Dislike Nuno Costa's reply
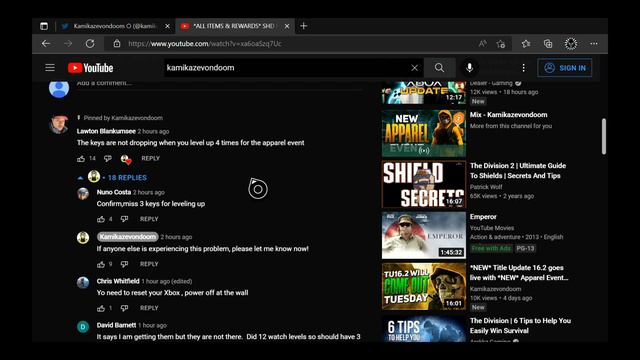Screen dimensions: 640x360 click(124, 219)
